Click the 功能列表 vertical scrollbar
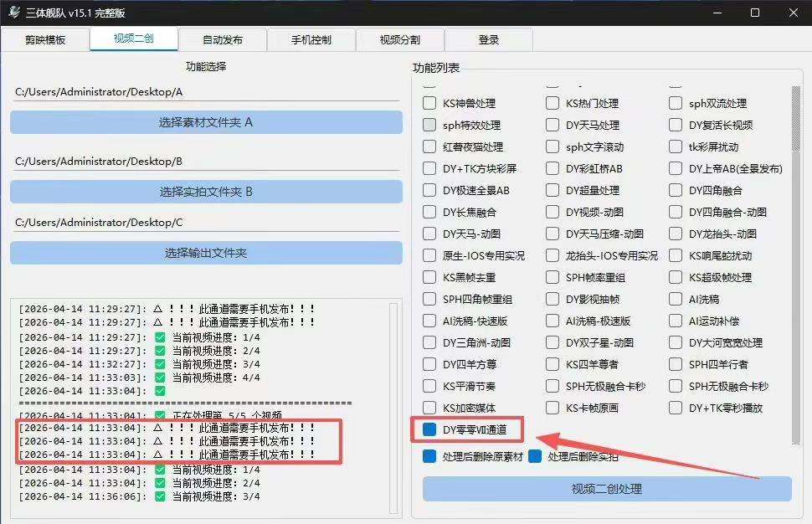Image resolution: width=812 pixels, height=524 pixels. click(x=796, y=264)
